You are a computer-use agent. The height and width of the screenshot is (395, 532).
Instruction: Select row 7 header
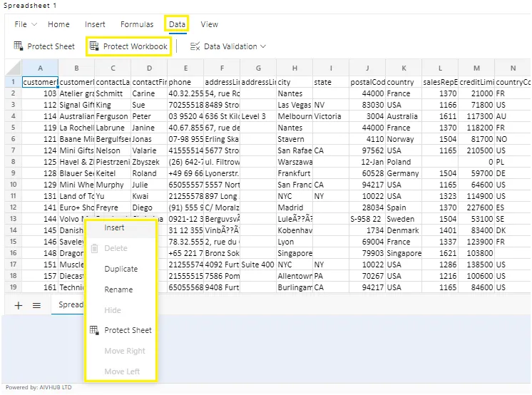coord(14,150)
